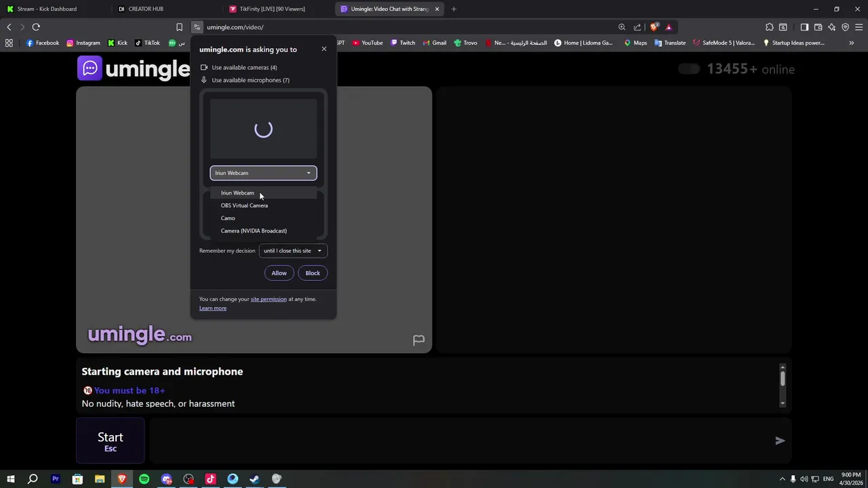
Task: Toggle the switch next to online count
Action: tap(689, 69)
